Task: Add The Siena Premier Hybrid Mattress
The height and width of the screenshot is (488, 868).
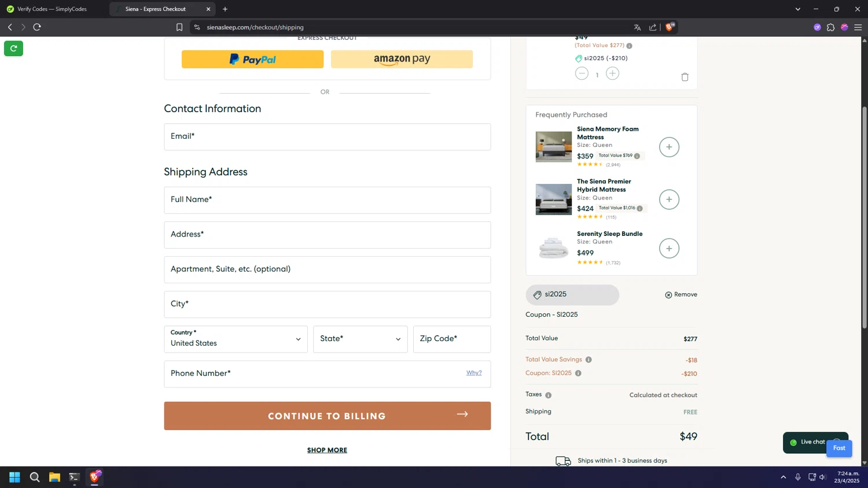Action: (x=669, y=199)
